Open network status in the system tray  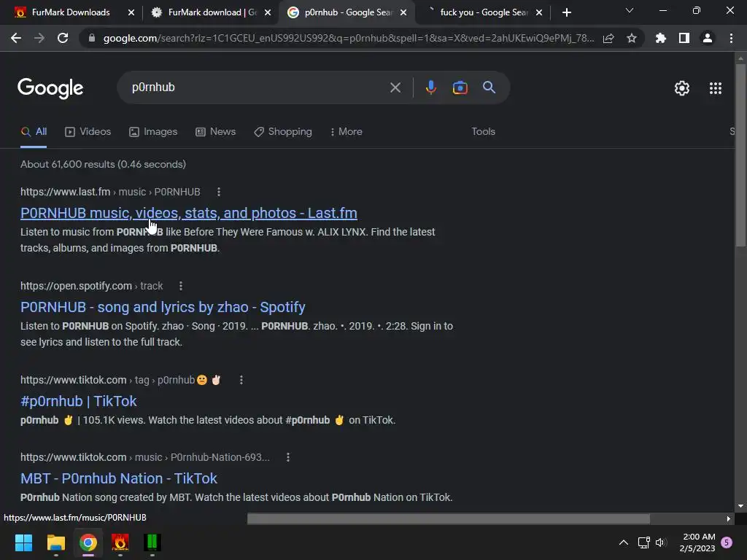[x=643, y=542]
